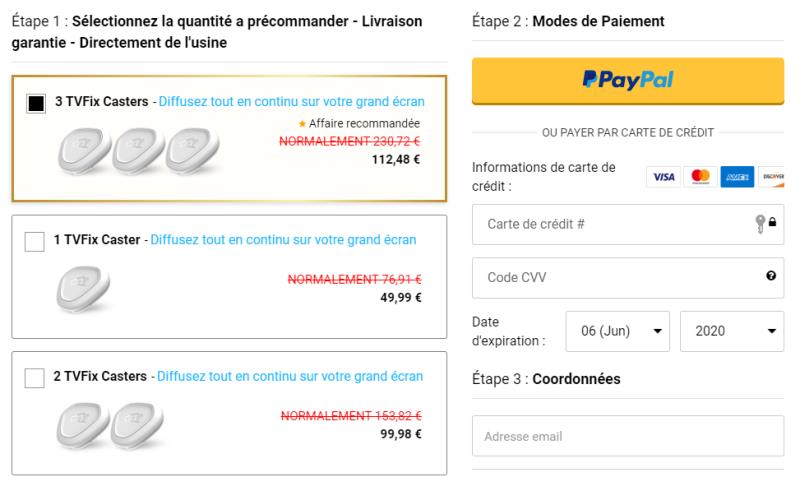800x477 pixels.
Task: Click the Mastercard logo icon
Action: (700, 177)
